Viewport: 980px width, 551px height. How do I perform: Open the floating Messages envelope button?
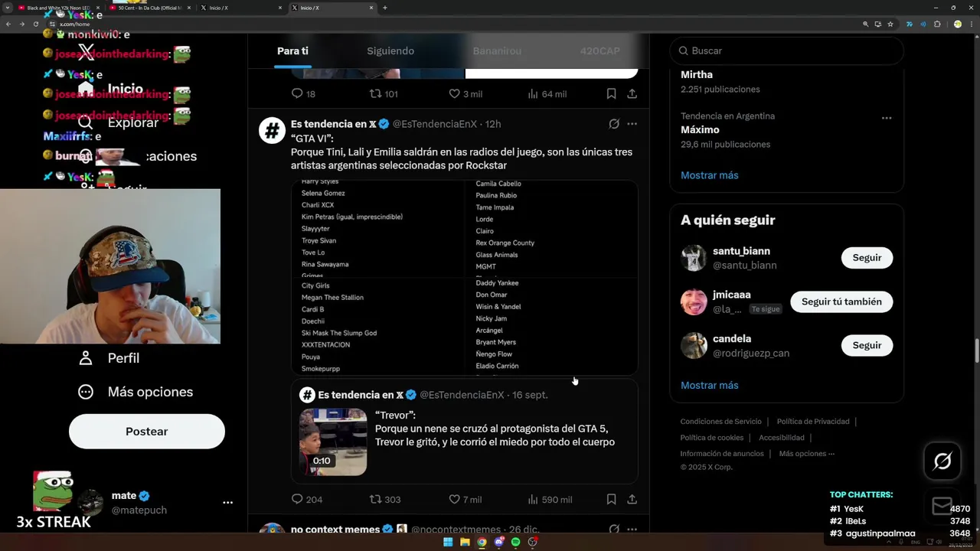pos(942,506)
